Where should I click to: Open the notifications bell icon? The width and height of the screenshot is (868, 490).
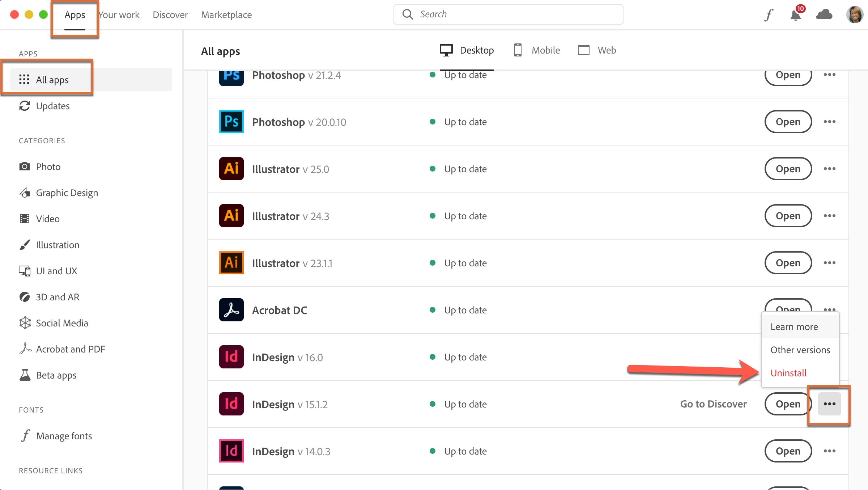tap(796, 15)
